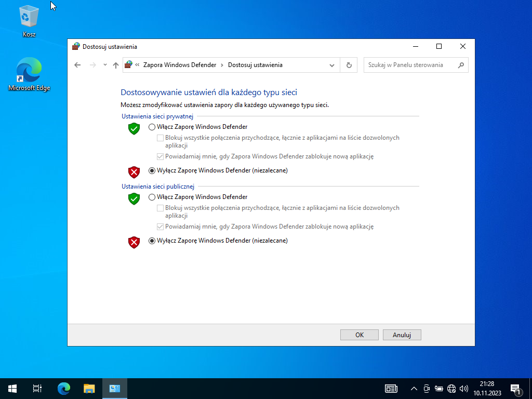Click red shield icon in public network section
532x399 pixels.
pyautogui.click(x=134, y=242)
